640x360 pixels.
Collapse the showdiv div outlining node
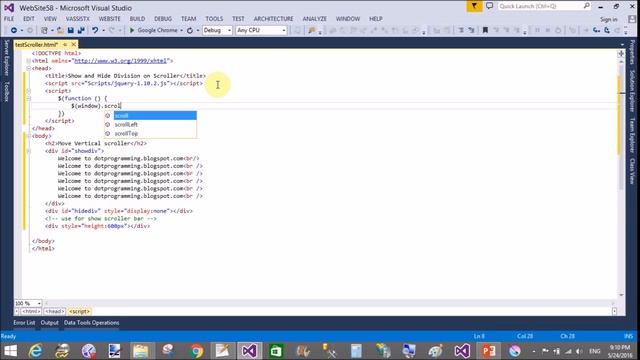coord(28,151)
